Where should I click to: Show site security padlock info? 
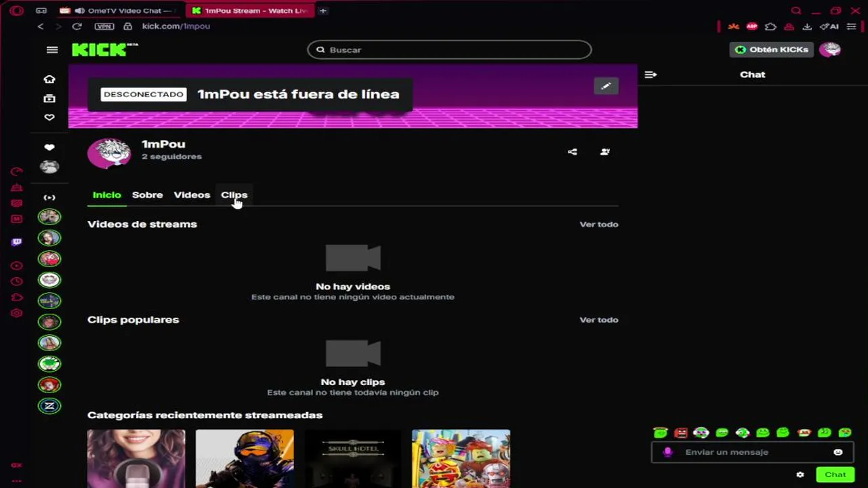[x=127, y=26]
